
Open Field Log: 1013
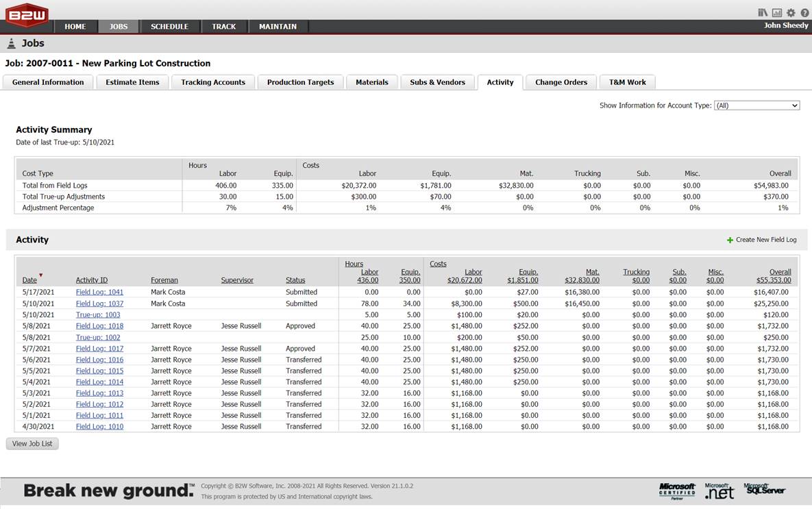[x=99, y=393]
